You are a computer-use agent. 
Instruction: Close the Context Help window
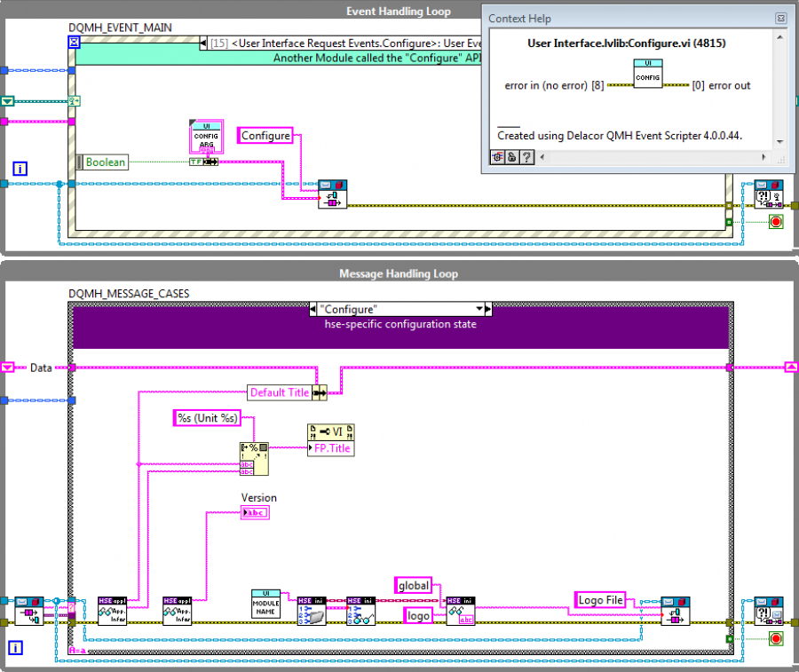pyautogui.click(x=780, y=19)
